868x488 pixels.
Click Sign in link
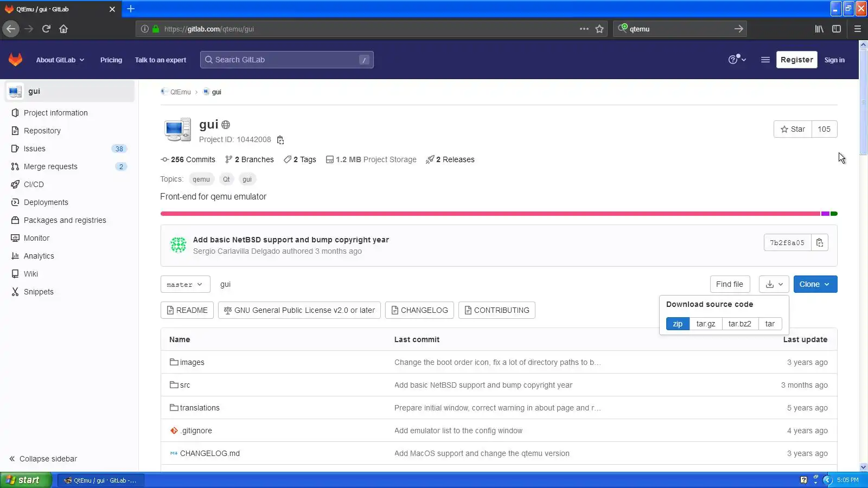pyautogui.click(x=834, y=60)
